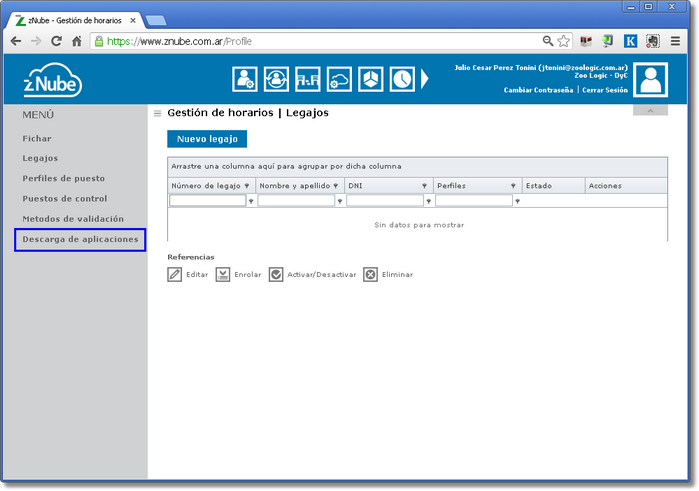The height and width of the screenshot is (491, 699).
Task: Open the 3D cube module icon
Action: pyautogui.click(x=370, y=79)
